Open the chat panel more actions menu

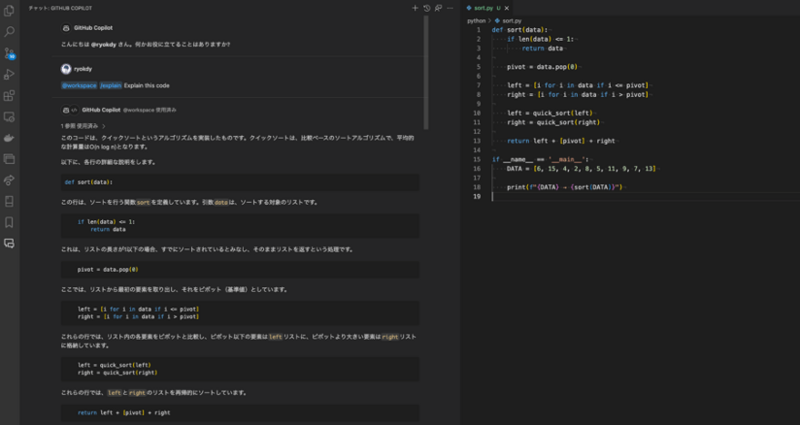click(x=450, y=7)
